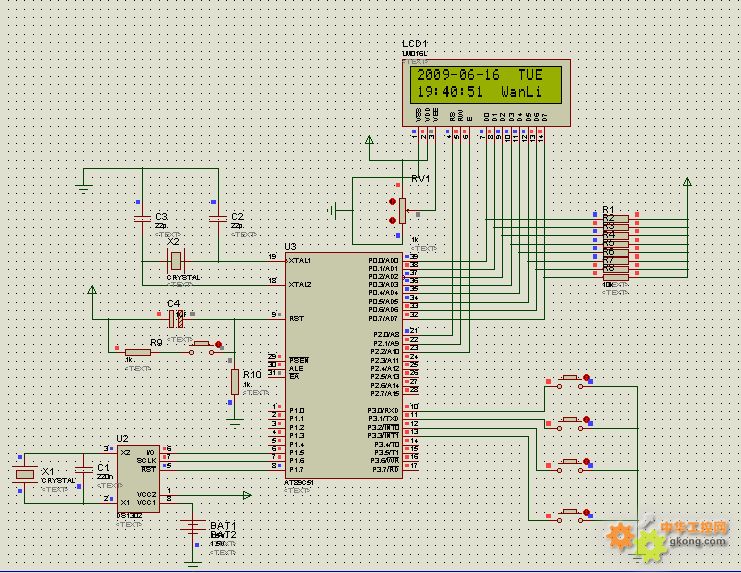The width and height of the screenshot is (741, 573).
Task: Click the PSEN pin label on U3
Action: pos(299,360)
